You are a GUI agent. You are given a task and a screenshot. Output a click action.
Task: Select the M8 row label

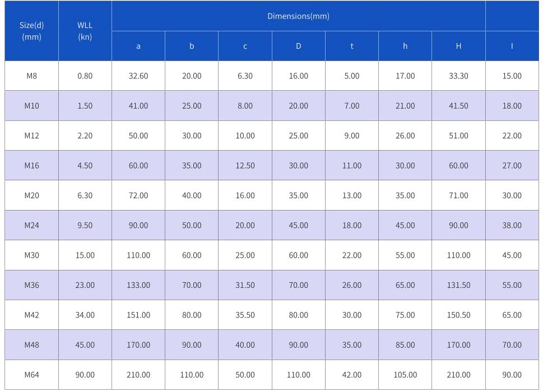tap(31, 76)
